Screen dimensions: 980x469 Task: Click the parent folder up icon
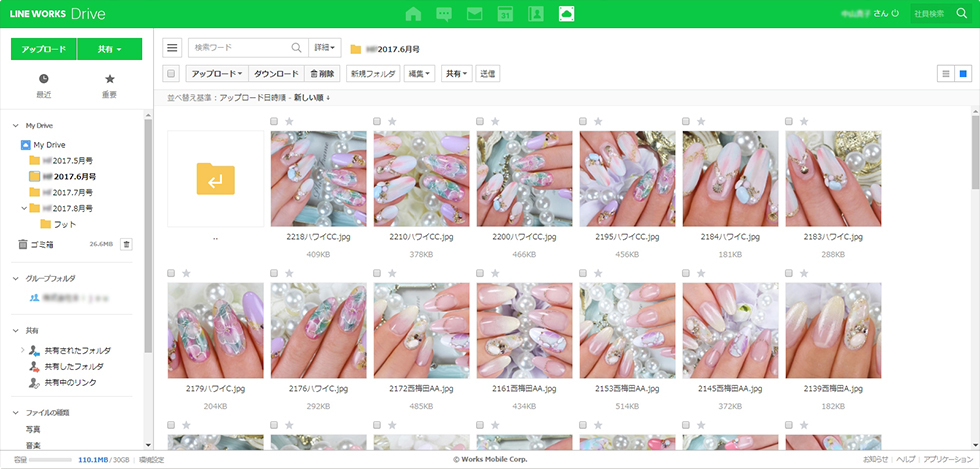(x=216, y=179)
